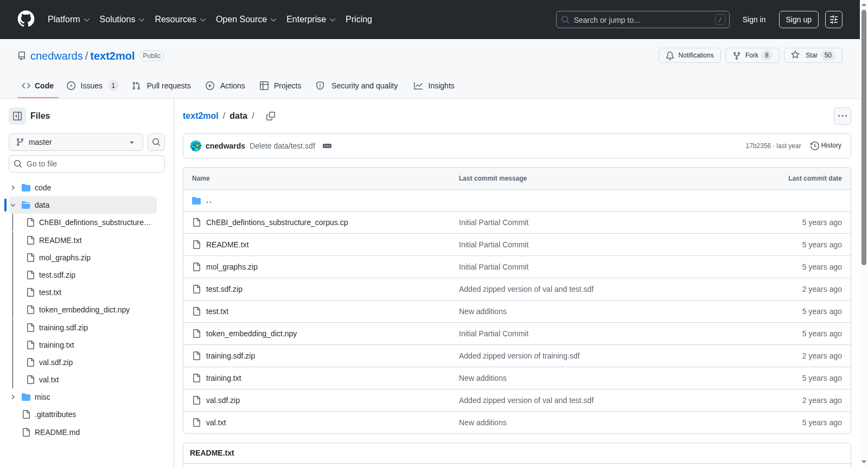
Task: Open the Platform menu
Action: pos(69,20)
